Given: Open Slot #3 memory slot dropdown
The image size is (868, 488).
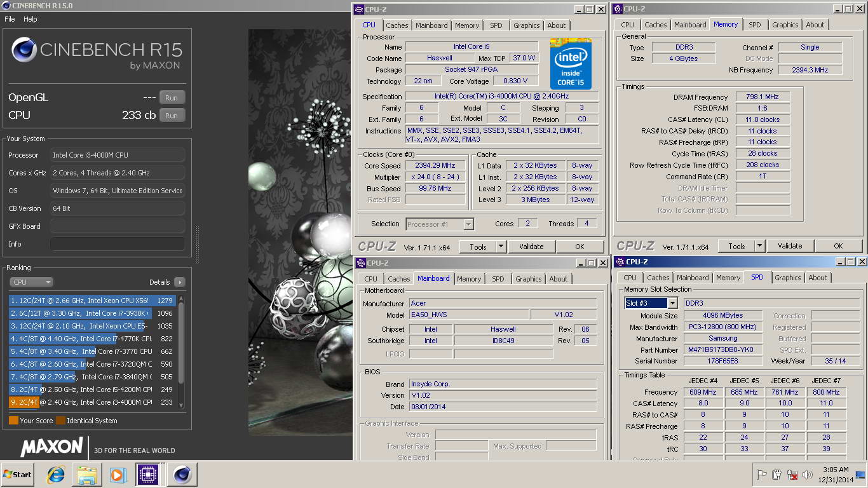Looking at the screenshot, I should 651,303.
